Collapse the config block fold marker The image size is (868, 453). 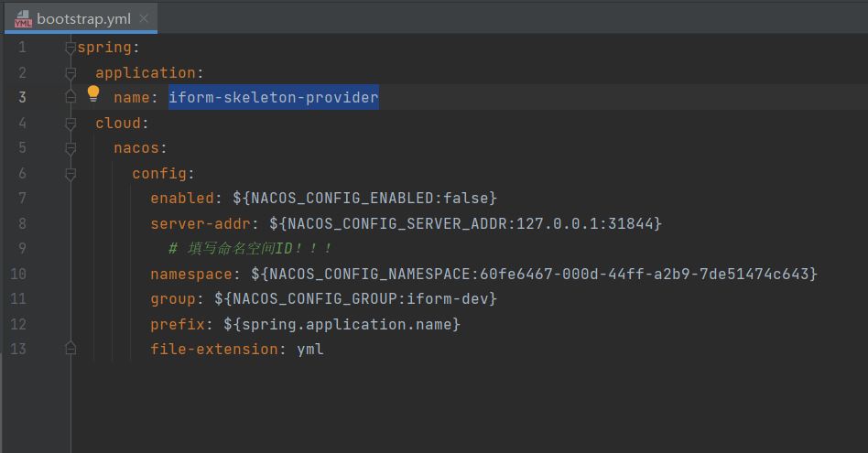(x=71, y=174)
